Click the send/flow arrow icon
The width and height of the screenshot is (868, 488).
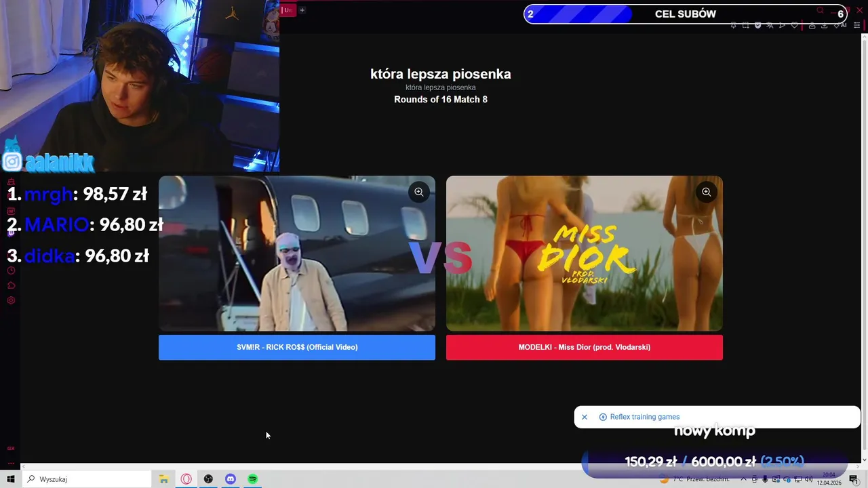point(782,25)
